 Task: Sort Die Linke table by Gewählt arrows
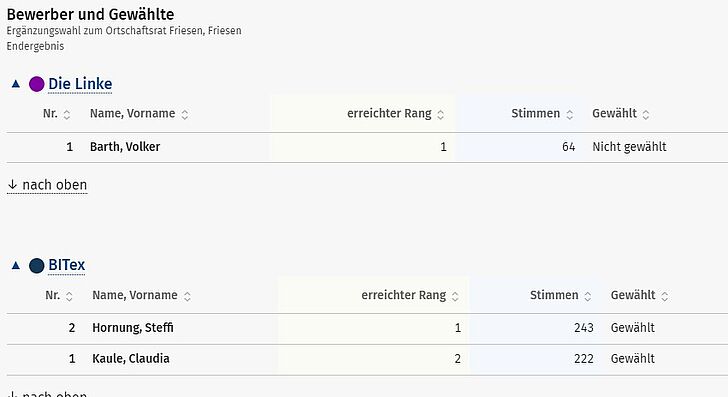pos(646,115)
